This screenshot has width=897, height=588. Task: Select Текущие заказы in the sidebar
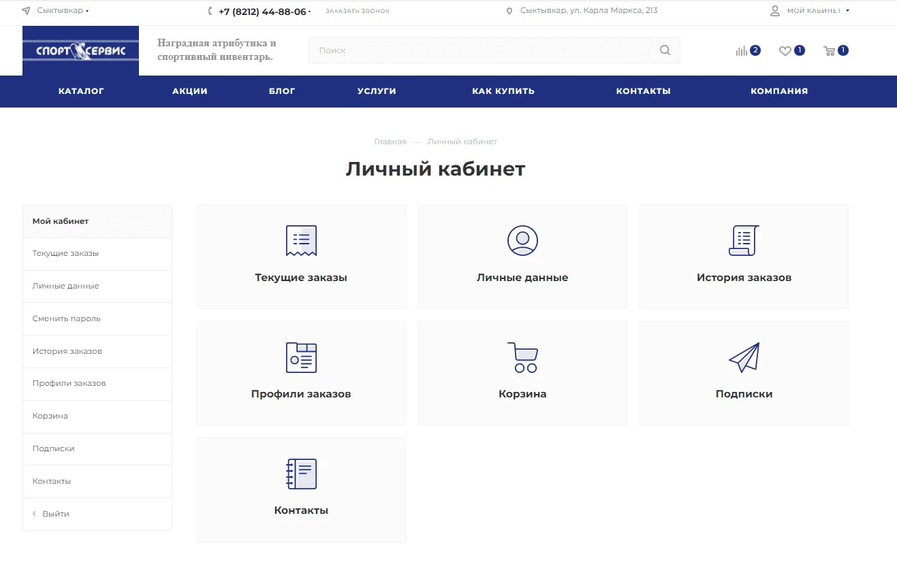97,254
